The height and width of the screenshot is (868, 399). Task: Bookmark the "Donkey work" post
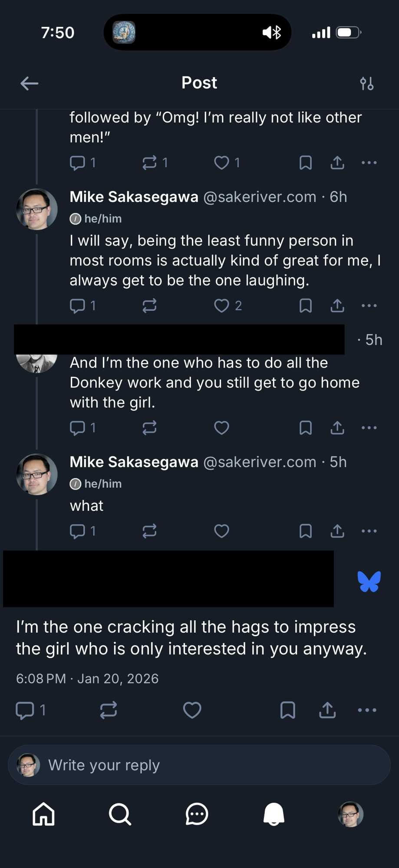click(x=306, y=428)
